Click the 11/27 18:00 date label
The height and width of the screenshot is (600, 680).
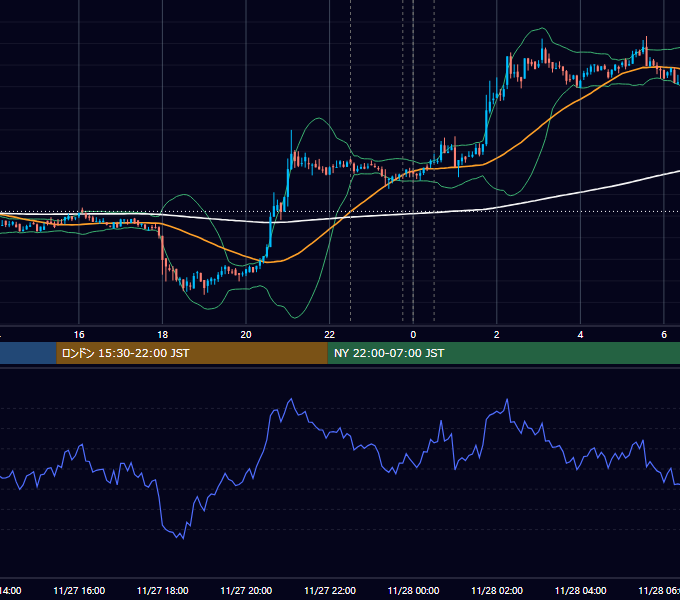click(x=163, y=591)
